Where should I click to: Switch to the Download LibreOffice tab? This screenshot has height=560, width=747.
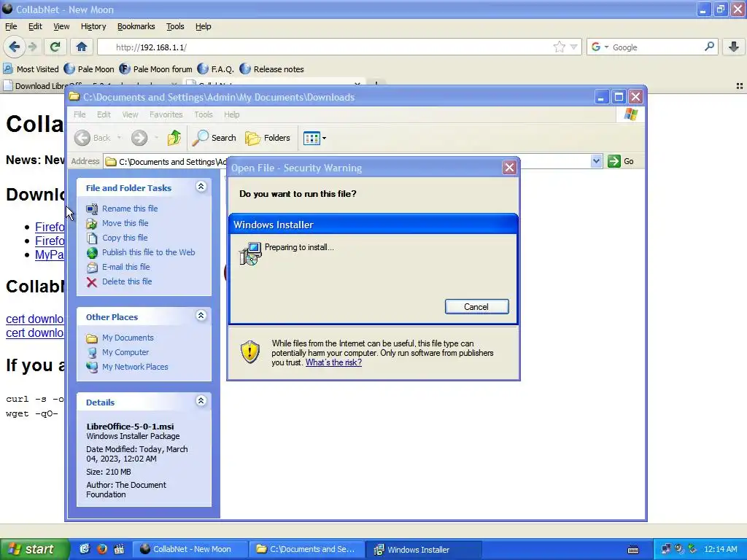click(x=91, y=86)
